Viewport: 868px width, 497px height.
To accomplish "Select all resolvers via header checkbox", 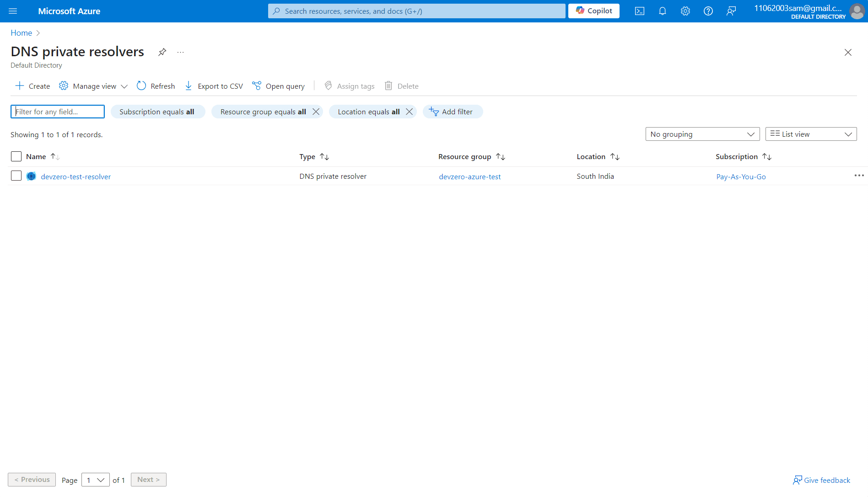I will [16, 156].
